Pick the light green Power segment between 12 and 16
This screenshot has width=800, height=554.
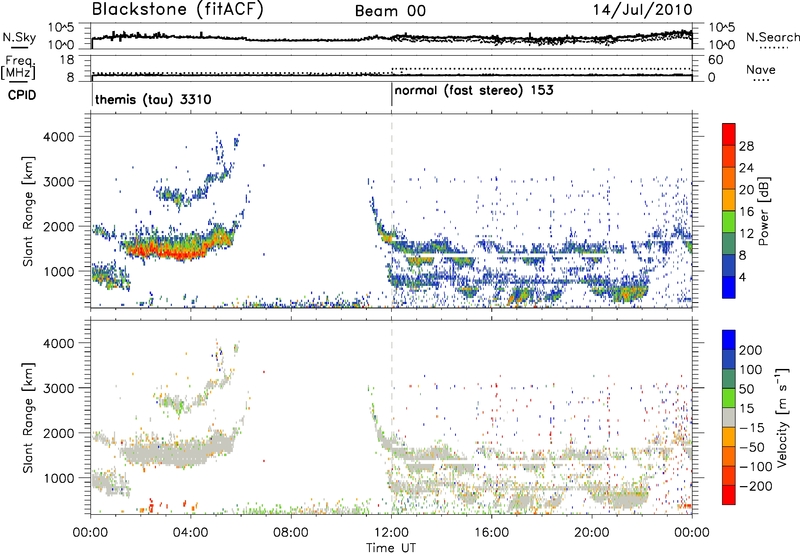[x=729, y=222]
